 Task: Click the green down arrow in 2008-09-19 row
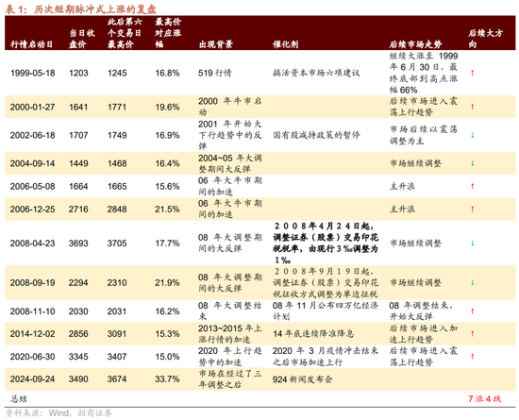(x=473, y=282)
